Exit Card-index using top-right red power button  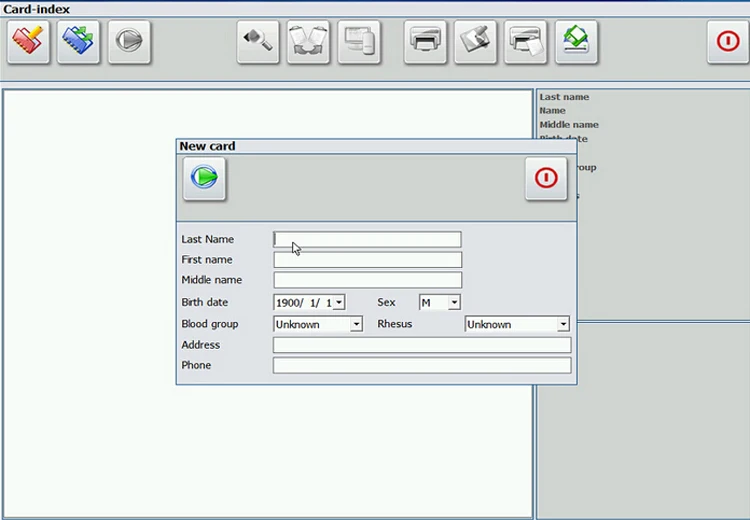click(x=729, y=42)
